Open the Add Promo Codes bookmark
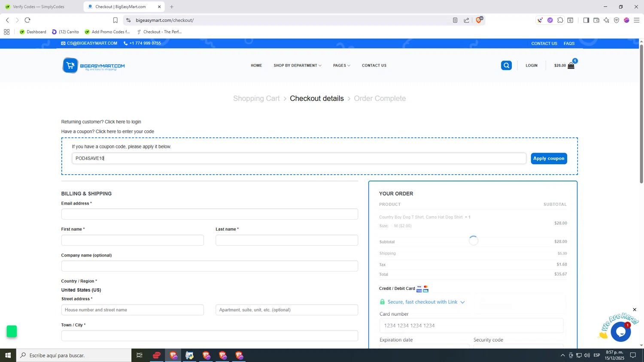 [107, 32]
